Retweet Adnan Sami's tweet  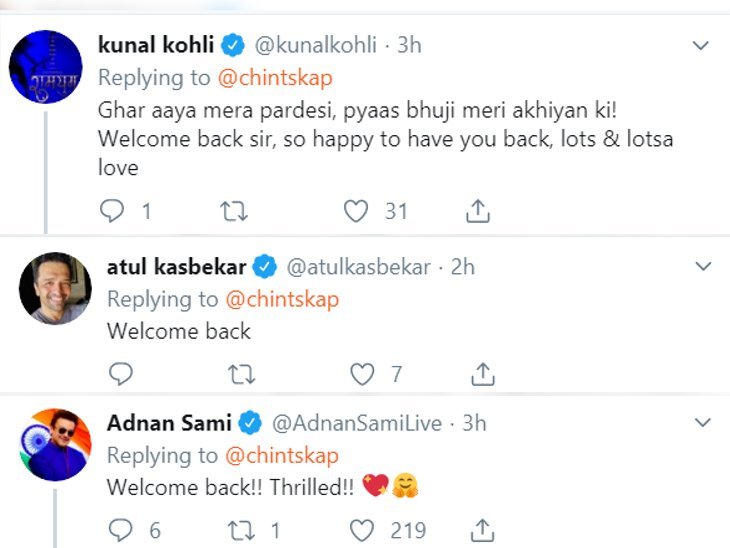240,529
